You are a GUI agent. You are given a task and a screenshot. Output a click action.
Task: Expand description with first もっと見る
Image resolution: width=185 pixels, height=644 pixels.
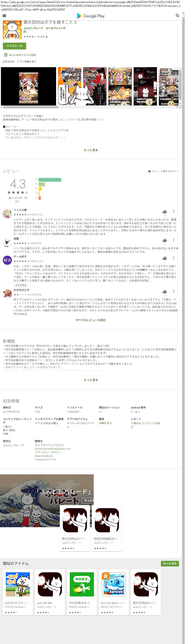pos(91,150)
